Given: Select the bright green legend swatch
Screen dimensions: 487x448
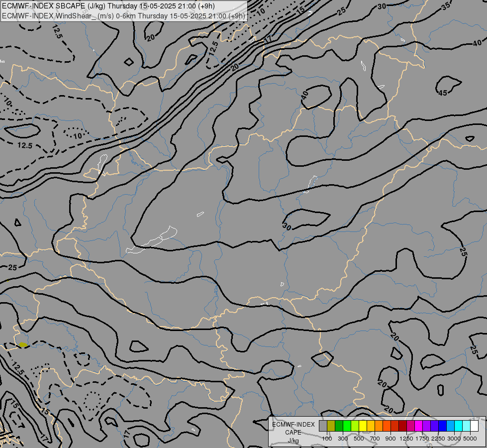Looking at the screenshot, I should click(x=347, y=426).
